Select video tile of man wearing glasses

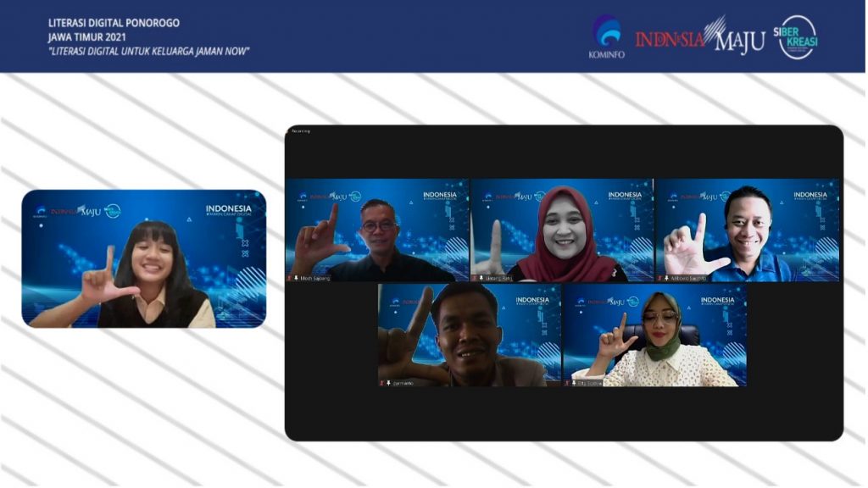coord(377,230)
